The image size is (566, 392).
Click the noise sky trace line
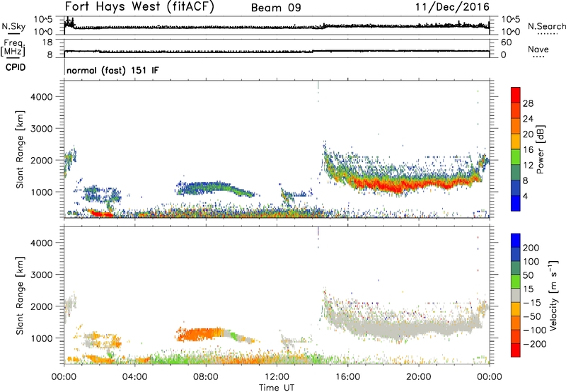point(277,27)
